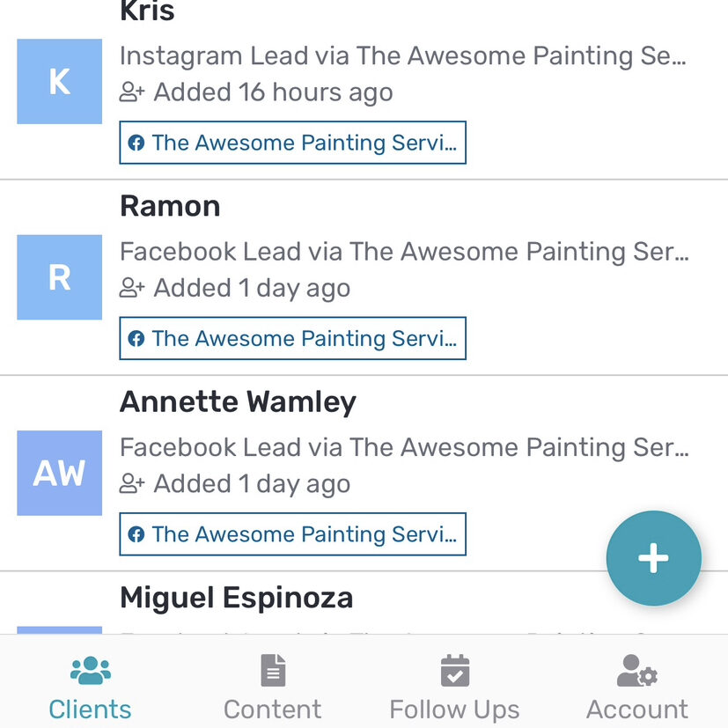
Task: Open Ramon's client record
Action: (x=169, y=206)
